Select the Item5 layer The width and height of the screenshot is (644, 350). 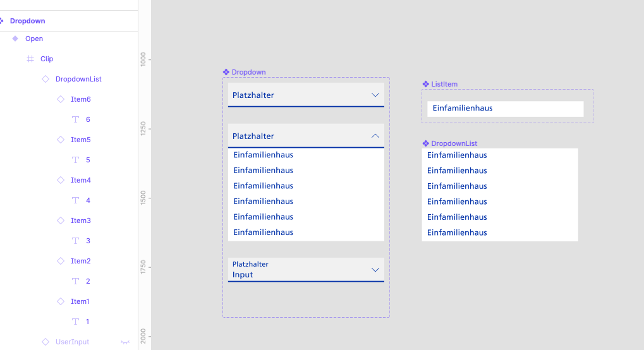click(80, 140)
